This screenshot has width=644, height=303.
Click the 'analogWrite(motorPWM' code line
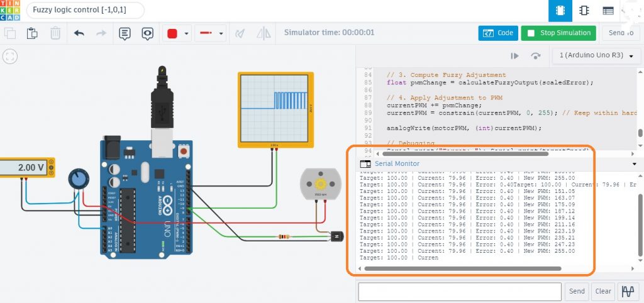464,128
